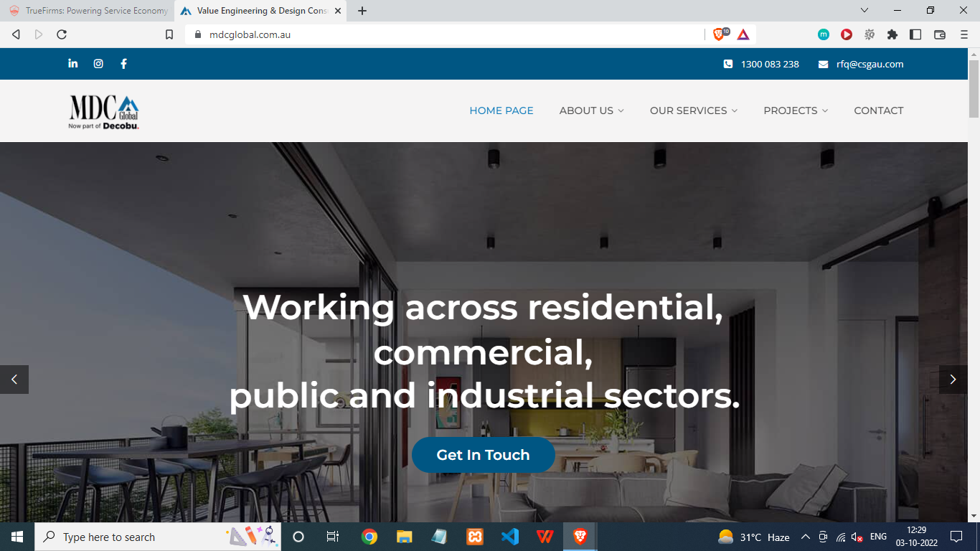Click the envelope email icon
This screenshot has width=980, height=551.
click(823, 64)
